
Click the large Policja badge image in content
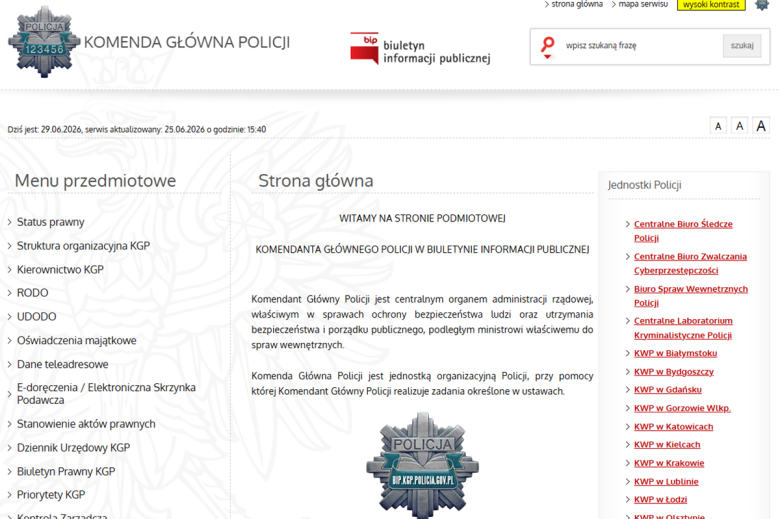click(423, 465)
